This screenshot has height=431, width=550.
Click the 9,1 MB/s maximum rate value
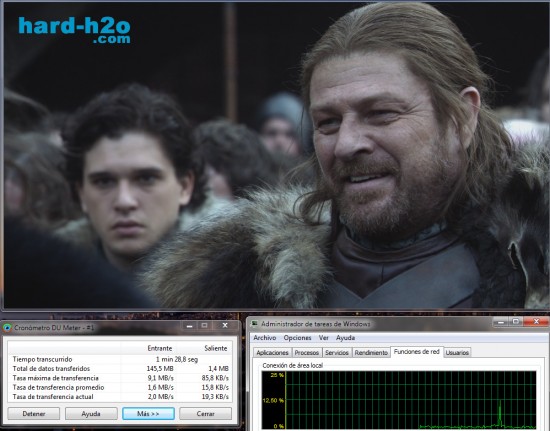161,378
